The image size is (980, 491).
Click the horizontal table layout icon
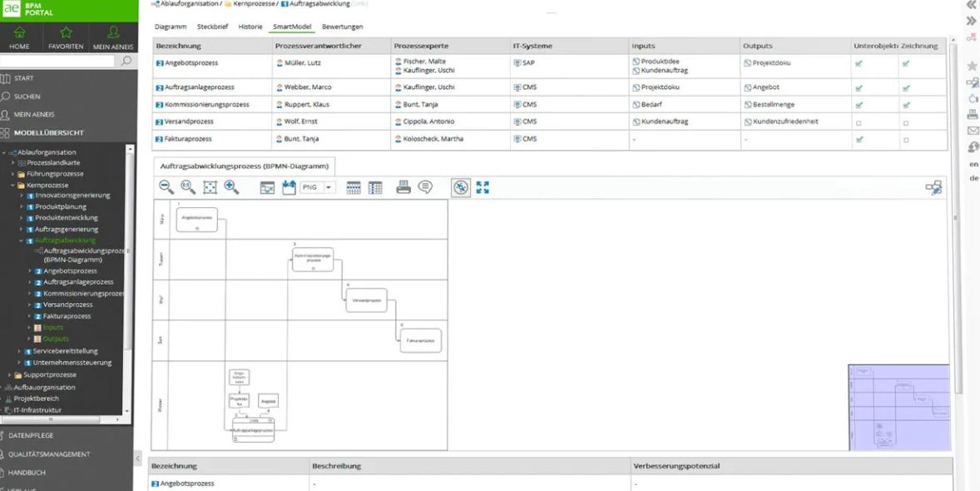(x=354, y=187)
